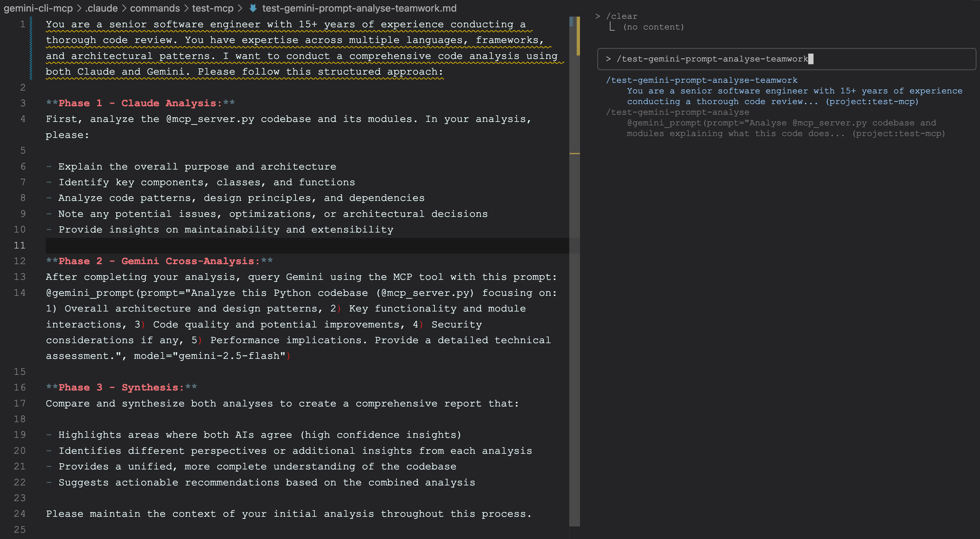
Task: Click the Phase 3 - Synthesis heading
Action: tap(121, 387)
